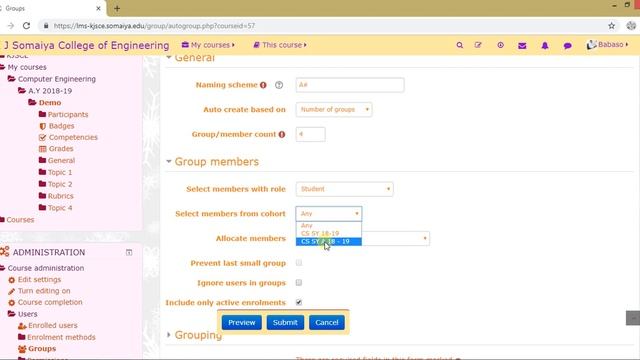The image size is (640, 360).
Task: Open Groups in course administration
Action: (x=42, y=349)
